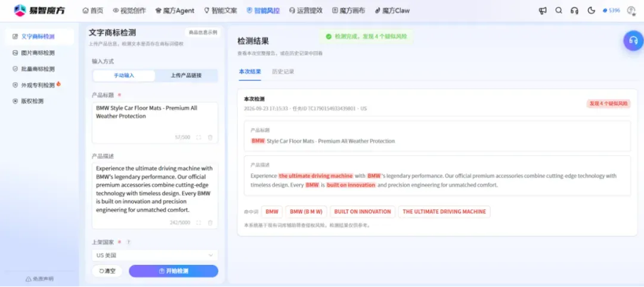This screenshot has height=287, width=644.
Task: Click 商品信息示例 button
Action: [202, 32]
